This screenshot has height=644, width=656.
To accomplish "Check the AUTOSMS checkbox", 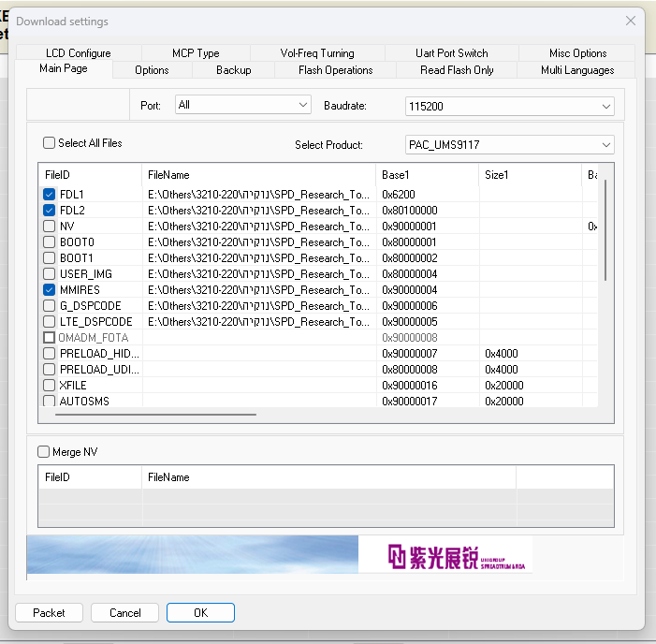I will coord(49,401).
